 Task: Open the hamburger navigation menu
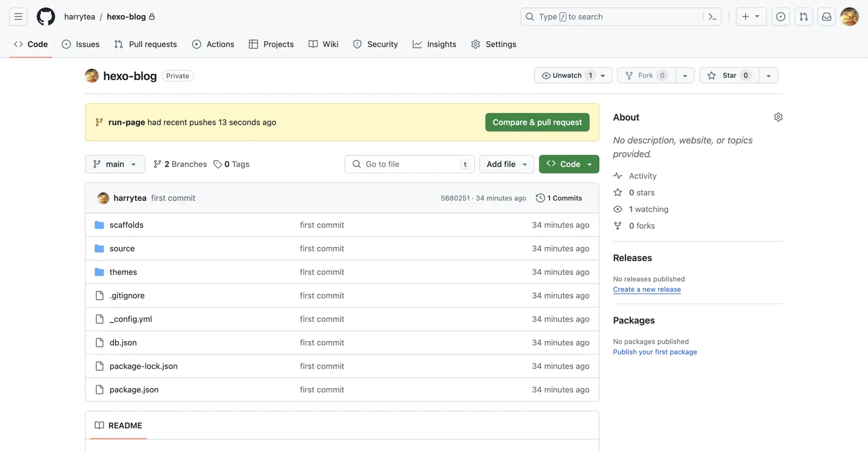pyautogui.click(x=18, y=17)
